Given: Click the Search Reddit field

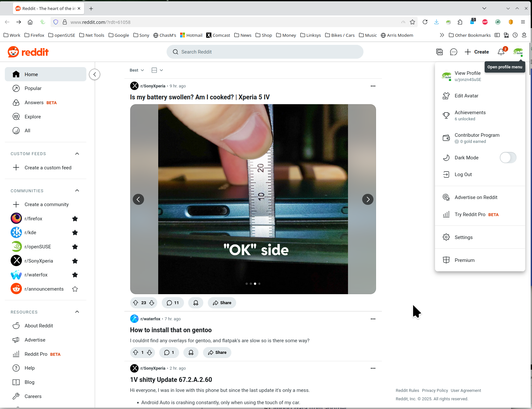Looking at the screenshot, I should 265,52.
